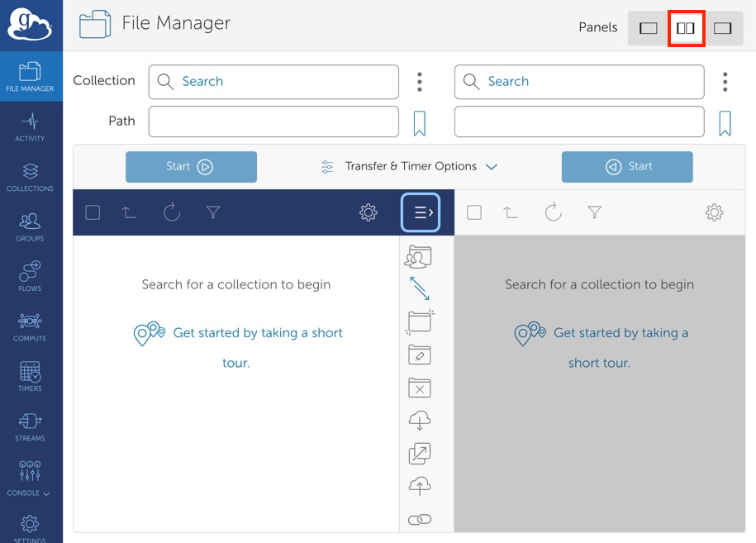The width and height of the screenshot is (756, 543).
Task: Open left collection three-dot options menu
Action: [x=420, y=82]
